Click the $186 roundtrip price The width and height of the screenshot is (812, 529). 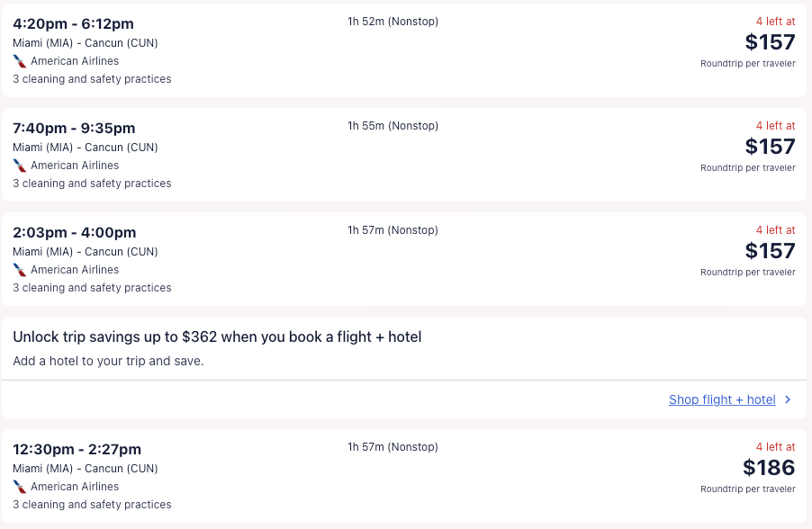coord(769,468)
